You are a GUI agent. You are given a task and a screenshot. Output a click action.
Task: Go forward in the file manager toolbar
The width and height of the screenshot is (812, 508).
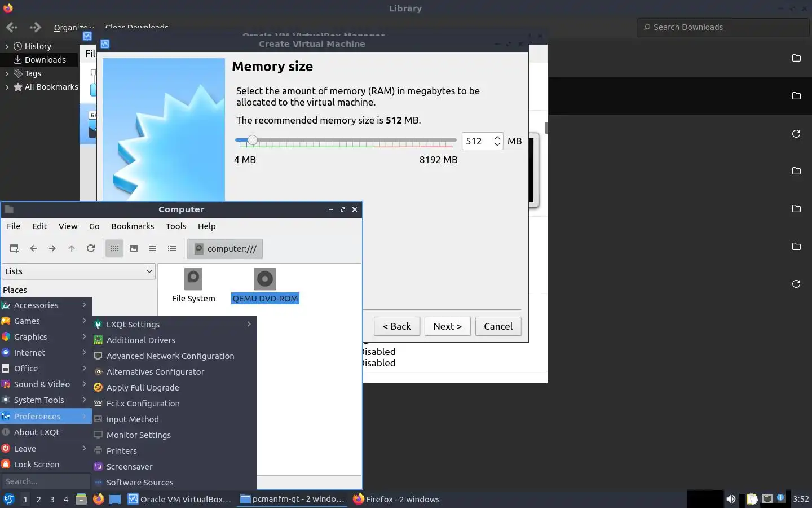52,248
